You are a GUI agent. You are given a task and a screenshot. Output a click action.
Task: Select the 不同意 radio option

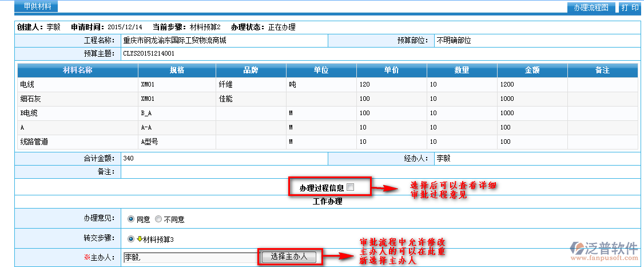[158, 219]
